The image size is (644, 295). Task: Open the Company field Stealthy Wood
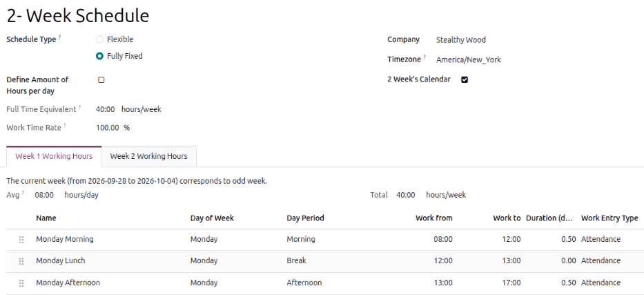point(461,40)
